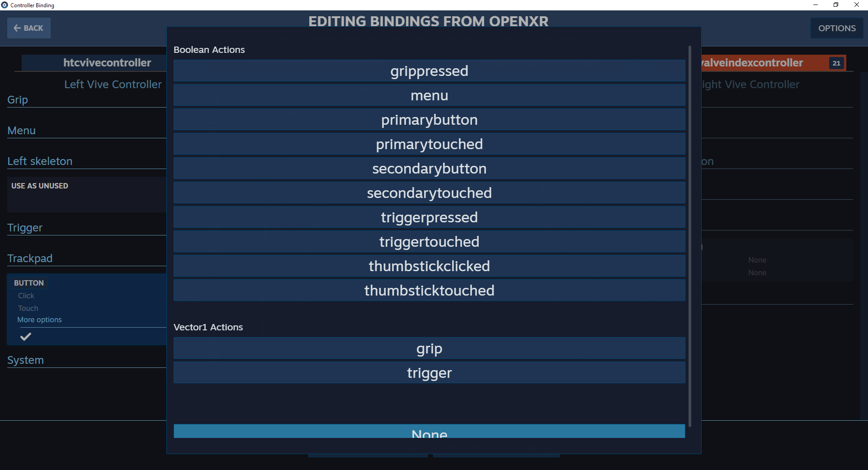This screenshot has width=868, height=470.
Task: Close the Controller Binding window
Action: tap(857, 5)
